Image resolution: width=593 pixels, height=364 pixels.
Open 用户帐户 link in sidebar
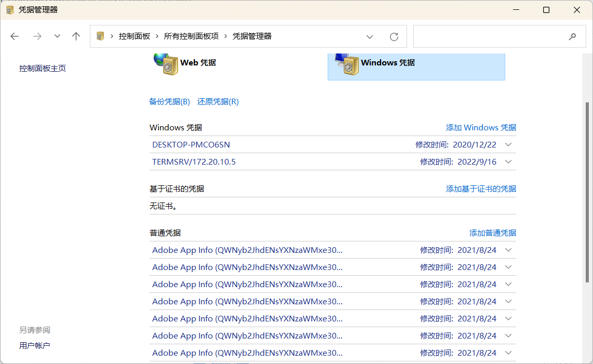[x=34, y=345]
